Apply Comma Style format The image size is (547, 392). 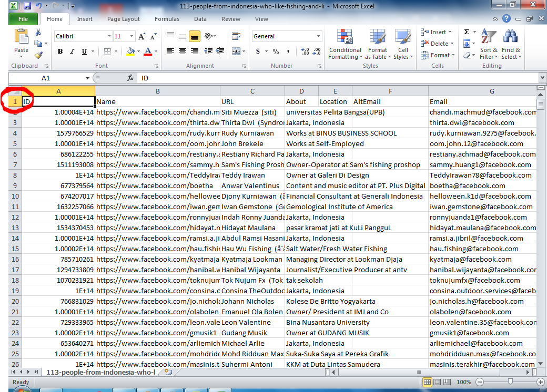288,51
